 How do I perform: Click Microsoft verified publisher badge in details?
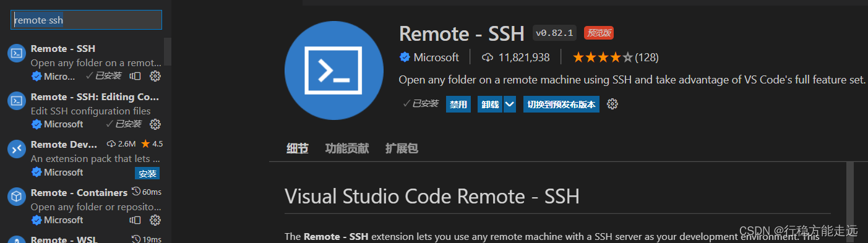405,58
